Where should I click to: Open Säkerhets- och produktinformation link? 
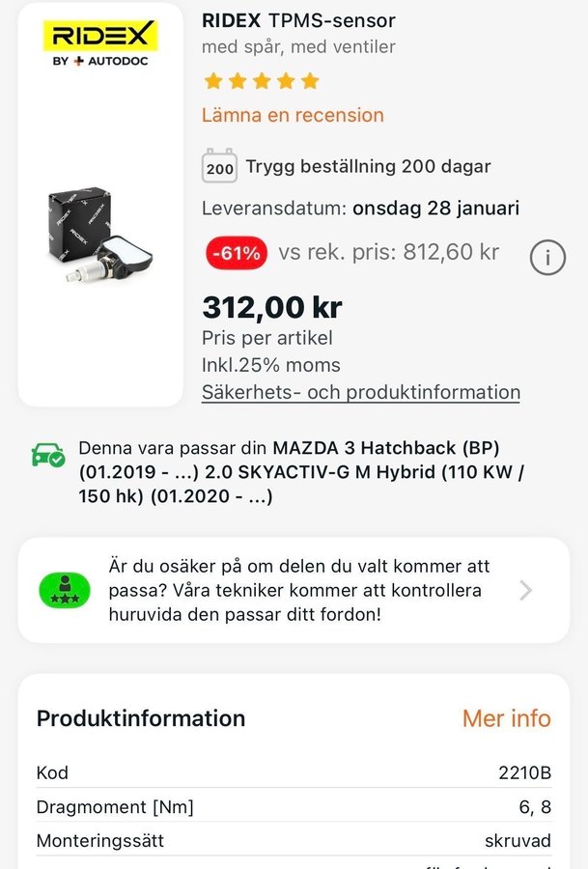360,392
